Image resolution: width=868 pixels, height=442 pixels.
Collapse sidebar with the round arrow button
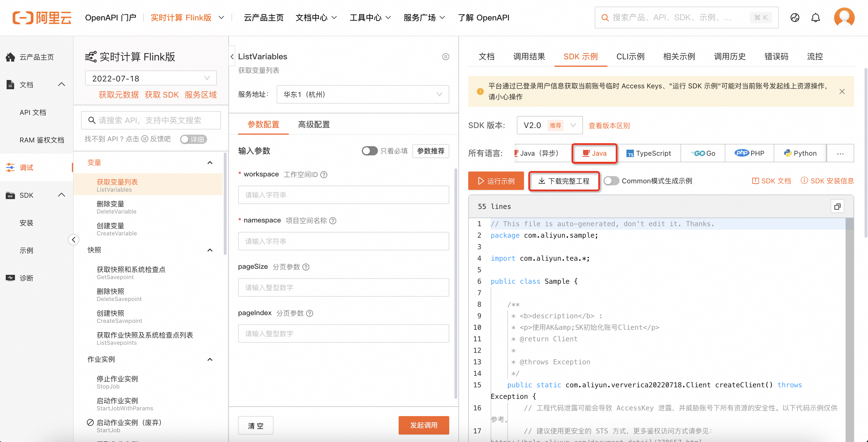click(73, 240)
